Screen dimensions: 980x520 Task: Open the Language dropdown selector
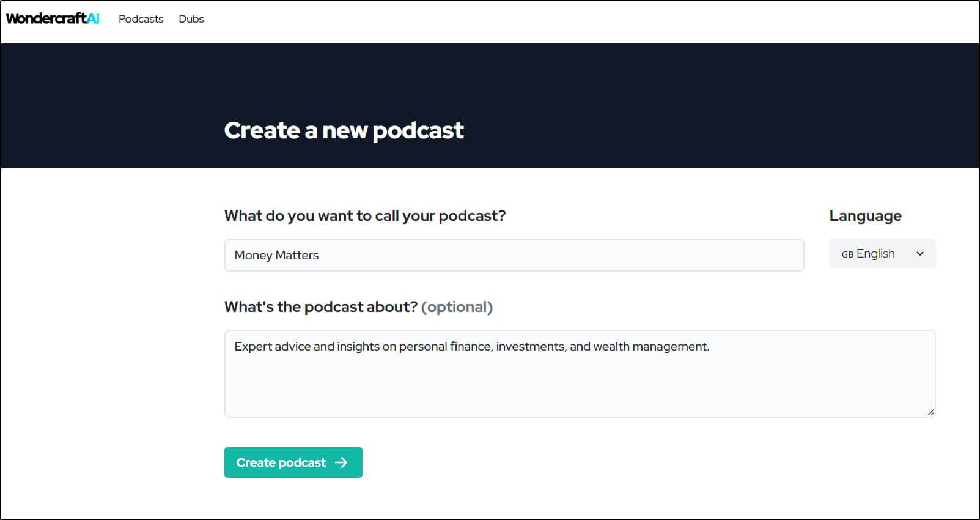click(x=882, y=254)
